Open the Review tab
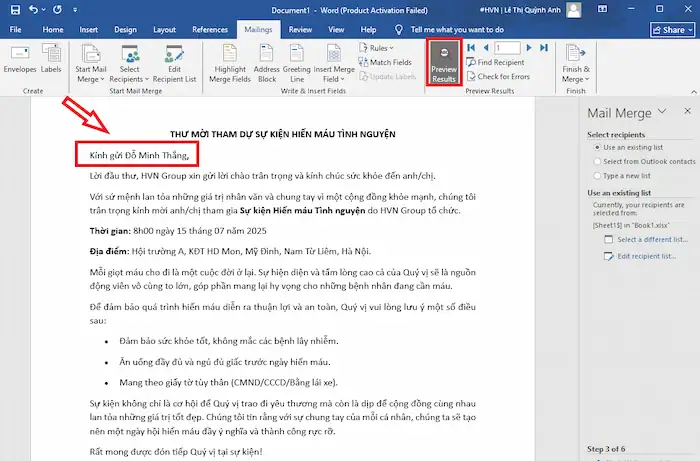The width and height of the screenshot is (700, 461). 300,30
